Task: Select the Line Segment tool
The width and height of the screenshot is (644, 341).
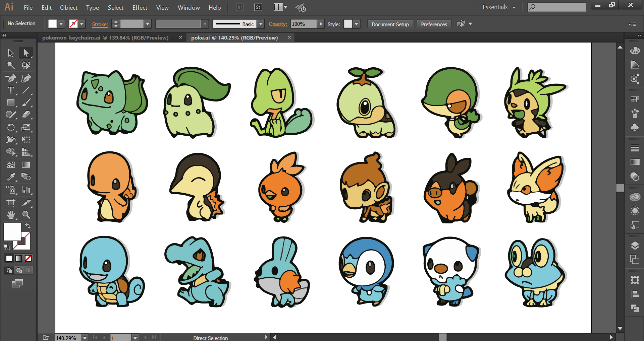Action: coord(26,90)
